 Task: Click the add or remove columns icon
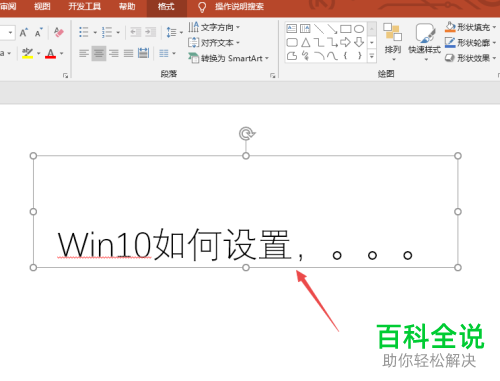point(164,53)
